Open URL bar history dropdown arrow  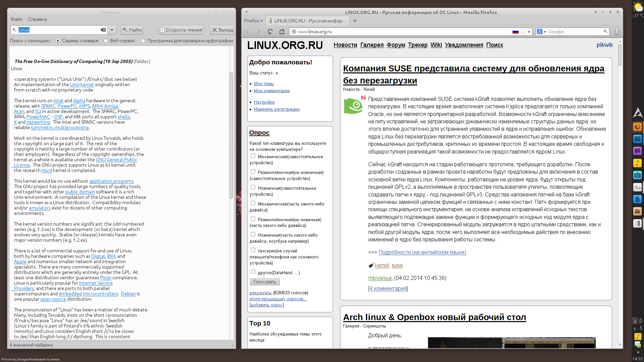click(529, 32)
